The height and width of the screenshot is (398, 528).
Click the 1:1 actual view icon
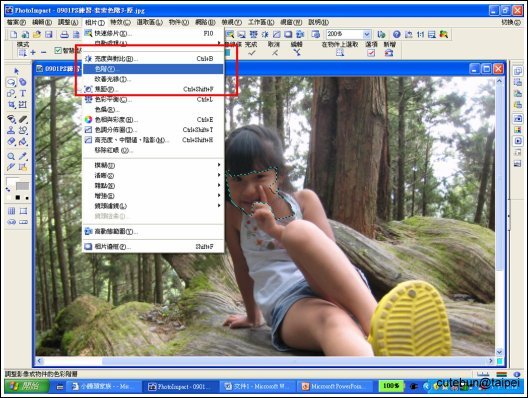coord(420,34)
